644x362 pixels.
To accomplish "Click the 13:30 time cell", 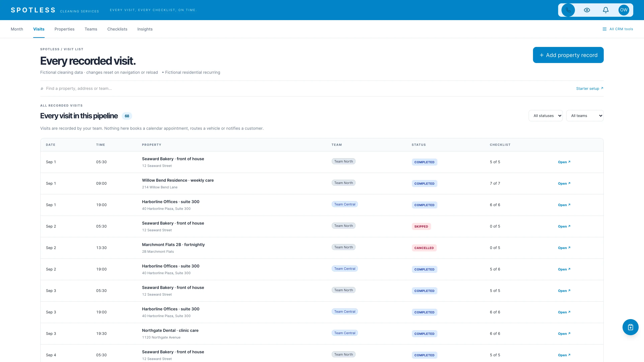I will 101,248.
